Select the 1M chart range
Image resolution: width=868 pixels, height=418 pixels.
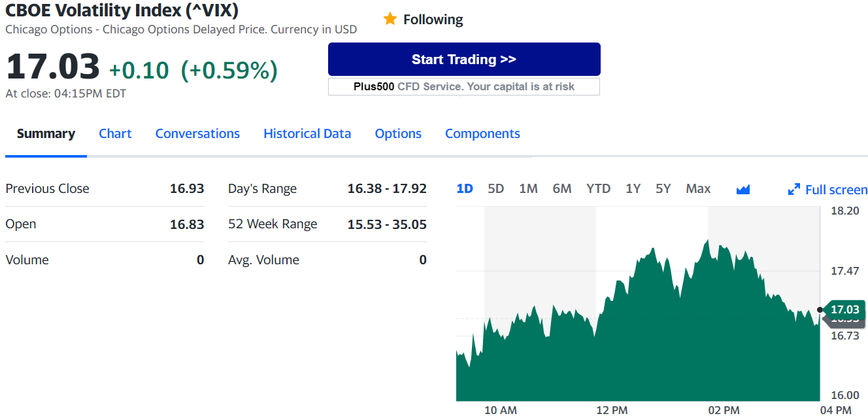click(528, 188)
